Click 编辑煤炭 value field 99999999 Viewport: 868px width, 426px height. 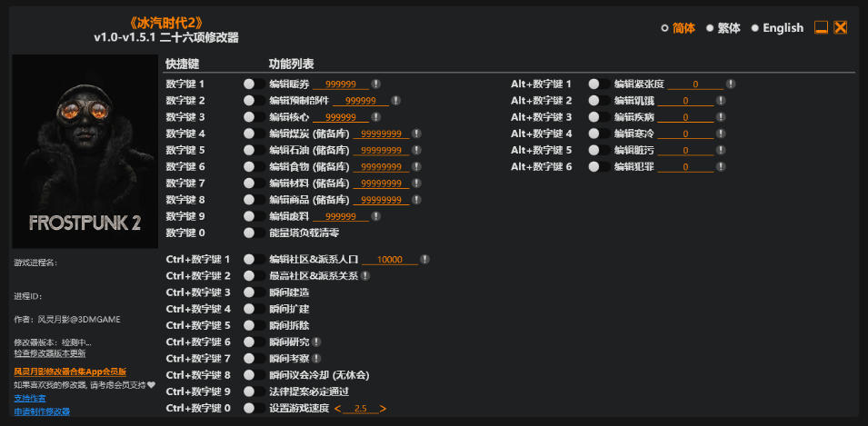[x=381, y=134]
